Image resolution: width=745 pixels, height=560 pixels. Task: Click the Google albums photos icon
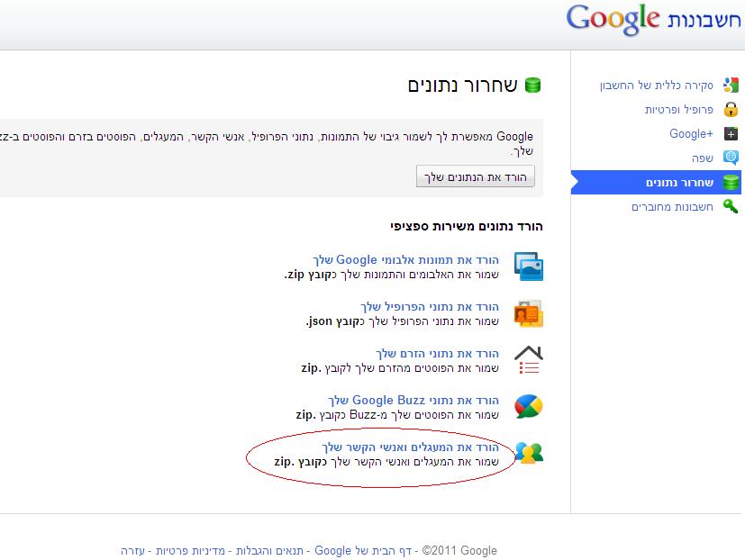529,266
